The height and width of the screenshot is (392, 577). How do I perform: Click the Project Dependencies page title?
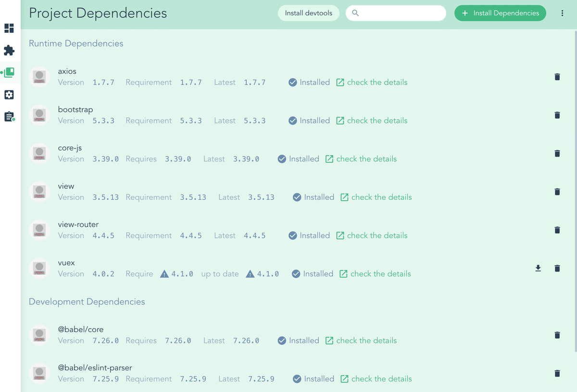click(x=98, y=13)
